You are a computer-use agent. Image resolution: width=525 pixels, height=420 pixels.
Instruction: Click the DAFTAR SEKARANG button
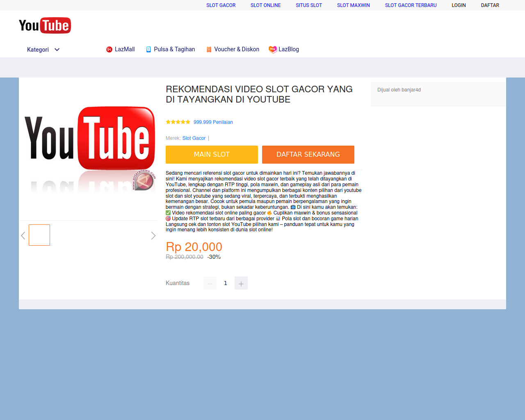(308, 155)
